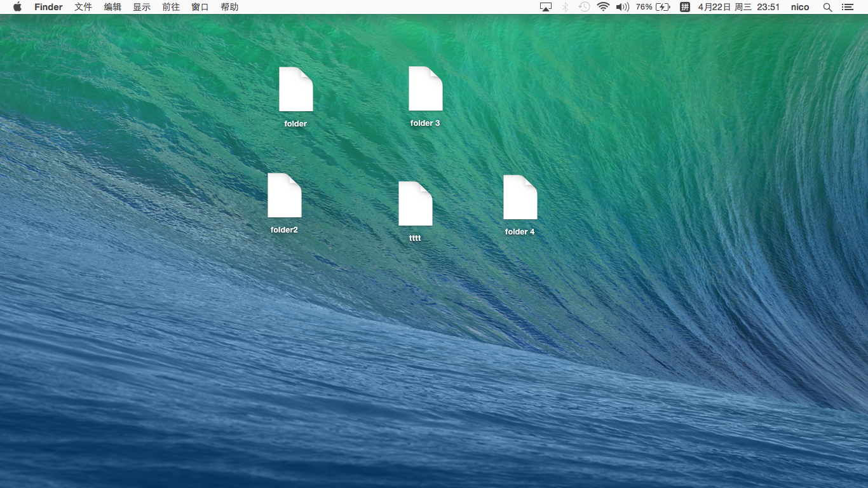Screen dimensions: 868x488
Task: Open the Wi-Fi status menu
Action: [603, 7]
